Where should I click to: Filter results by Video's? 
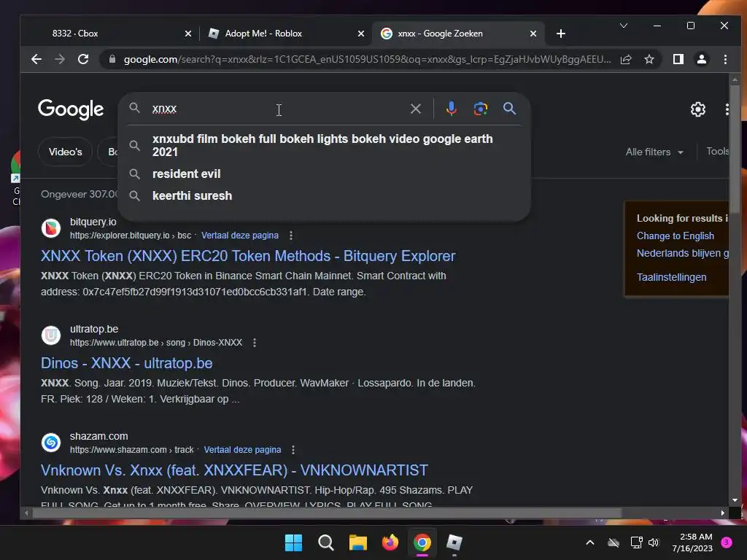click(65, 152)
